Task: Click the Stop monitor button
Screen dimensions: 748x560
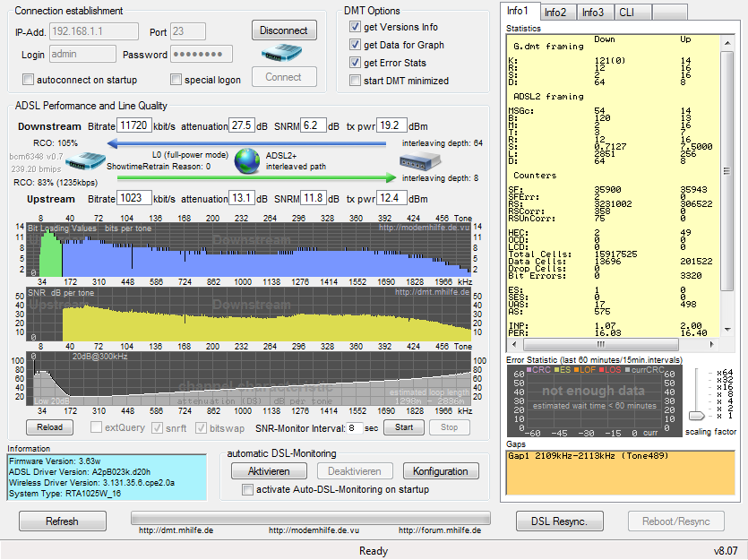Action: tap(450, 426)
